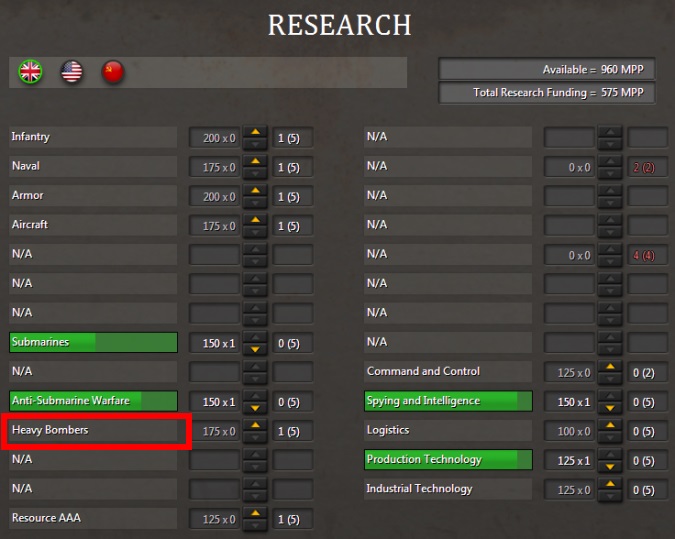
Task: Click Production Technology cost 125 x 1
Action: tap(569, 460)
